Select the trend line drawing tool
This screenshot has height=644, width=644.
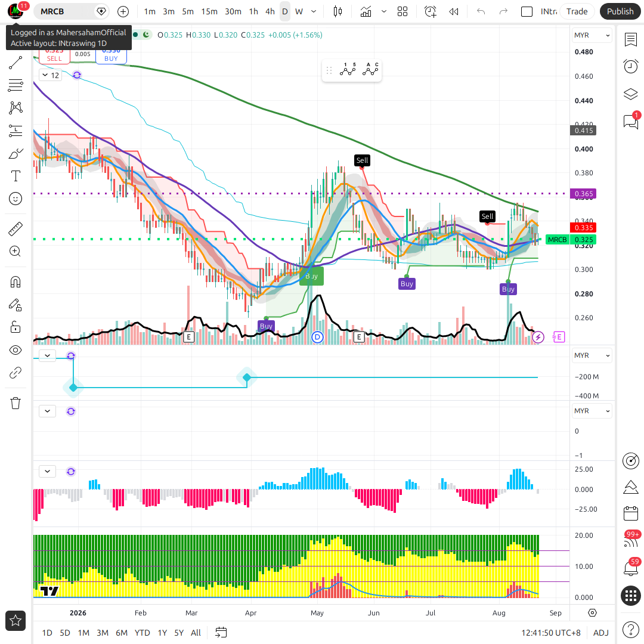click(16, 63)
